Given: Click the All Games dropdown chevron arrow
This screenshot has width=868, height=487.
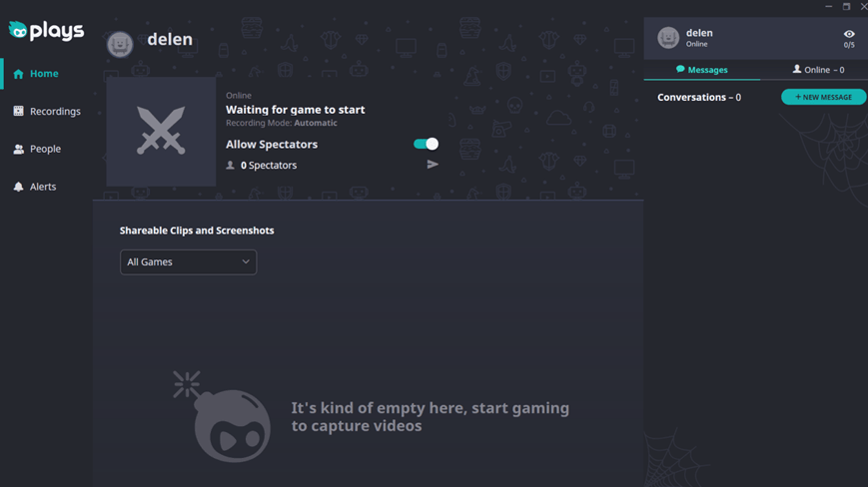Looking at the screenshot, I should [246, 262].
